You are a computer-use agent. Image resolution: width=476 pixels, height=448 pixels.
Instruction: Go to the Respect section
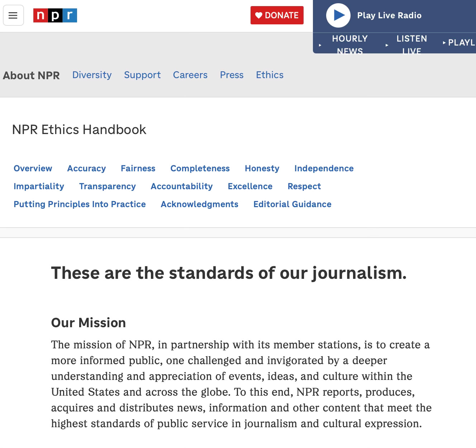click(x=304, y=186)
